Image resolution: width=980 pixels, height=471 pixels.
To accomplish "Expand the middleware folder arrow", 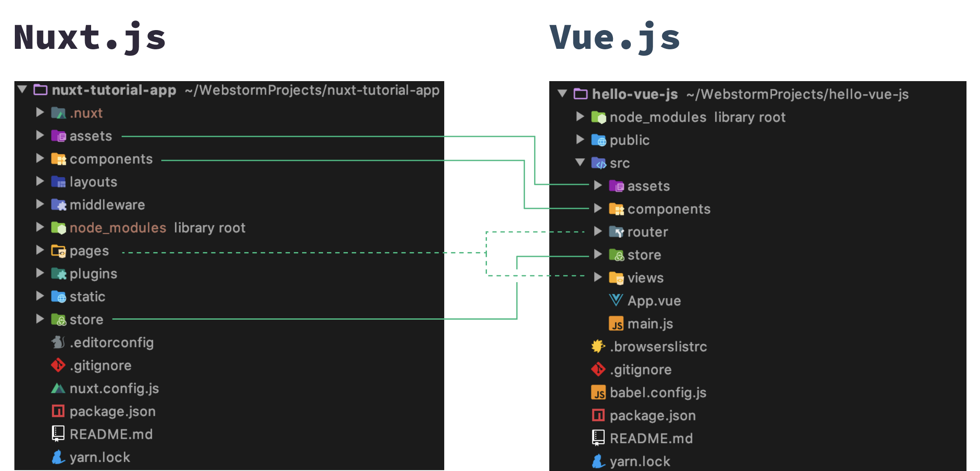I will (x=40, y=205).
